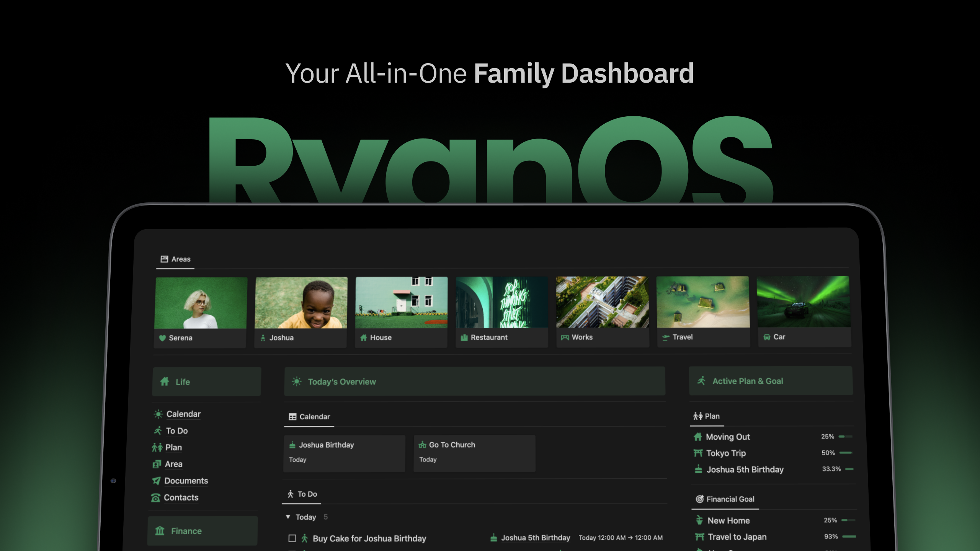Collapse the Today group toggle in To Do

[x=288, y=517]
